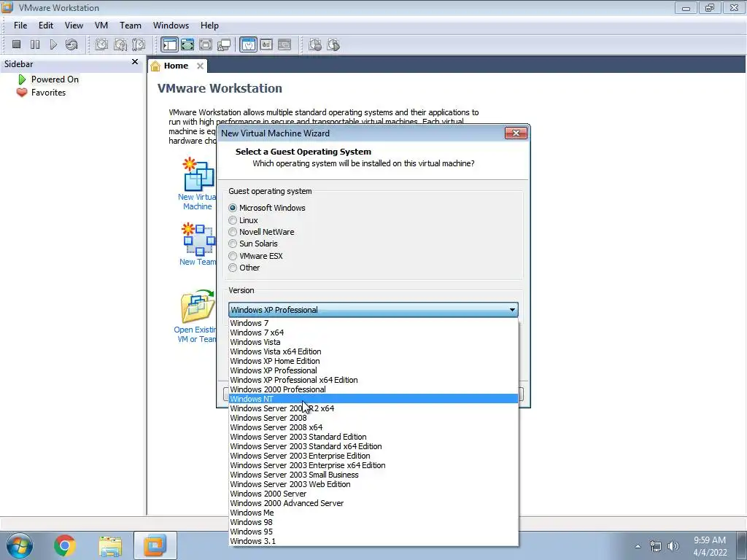747x560 pixels.
Task: Choose Windows Me from the list
Action: click(x=373, y=513)
